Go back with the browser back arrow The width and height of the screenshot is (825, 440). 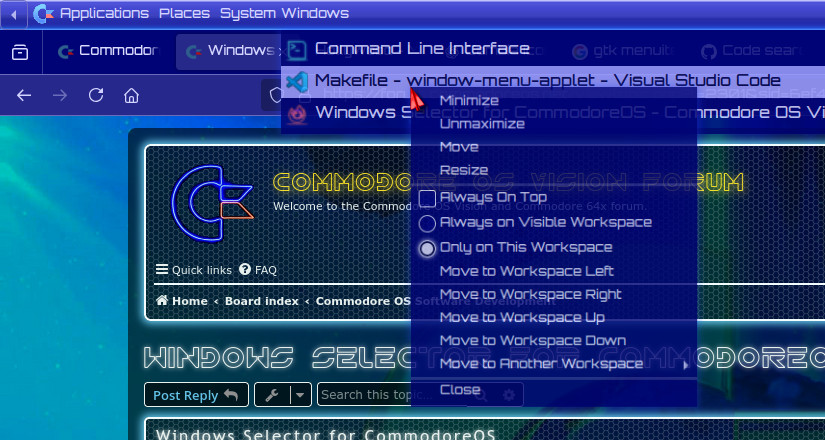coord(24,95)
